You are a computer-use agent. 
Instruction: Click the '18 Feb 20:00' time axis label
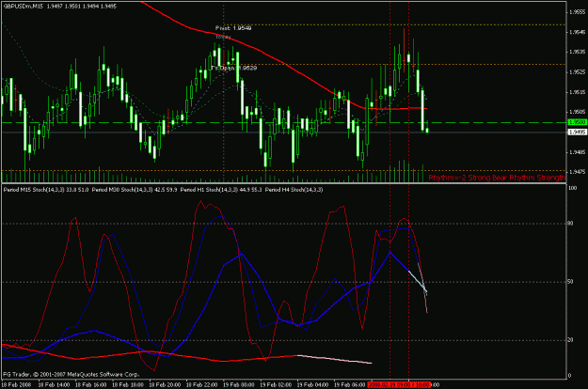[x=165, y=384]
